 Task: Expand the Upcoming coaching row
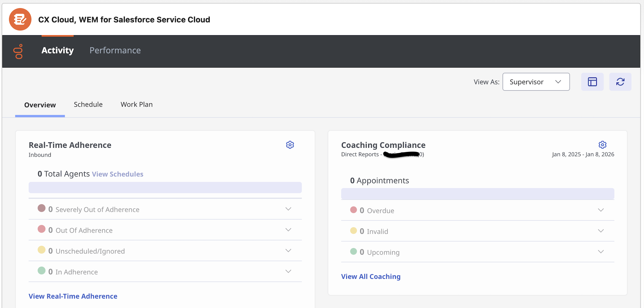pos(601,252)
